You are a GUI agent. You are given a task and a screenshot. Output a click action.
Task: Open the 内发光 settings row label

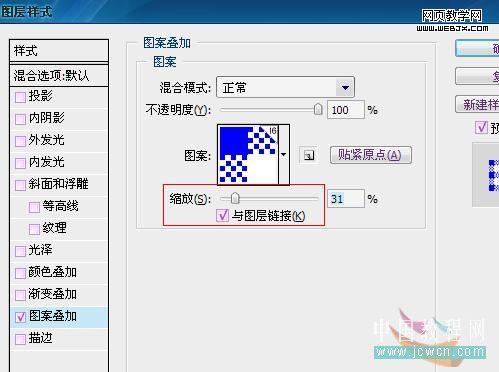click(46, 162)
